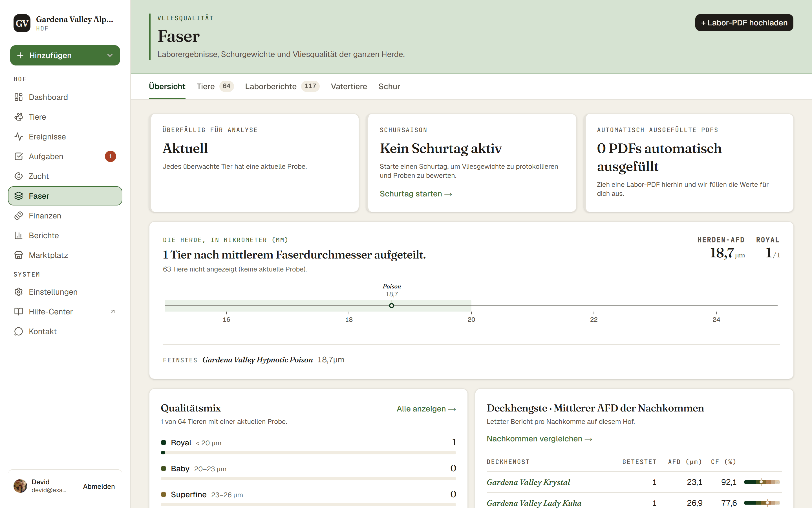Screen dimensions: 812x508
Task: Click the Zucht icon in sidebar
Action: pos(18,176)
